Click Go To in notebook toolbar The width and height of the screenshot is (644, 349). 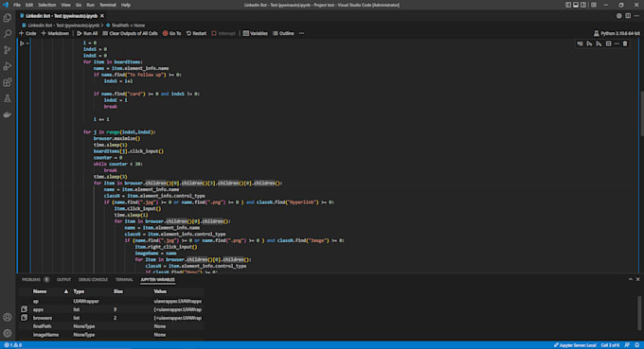click(x=171, y=33)
